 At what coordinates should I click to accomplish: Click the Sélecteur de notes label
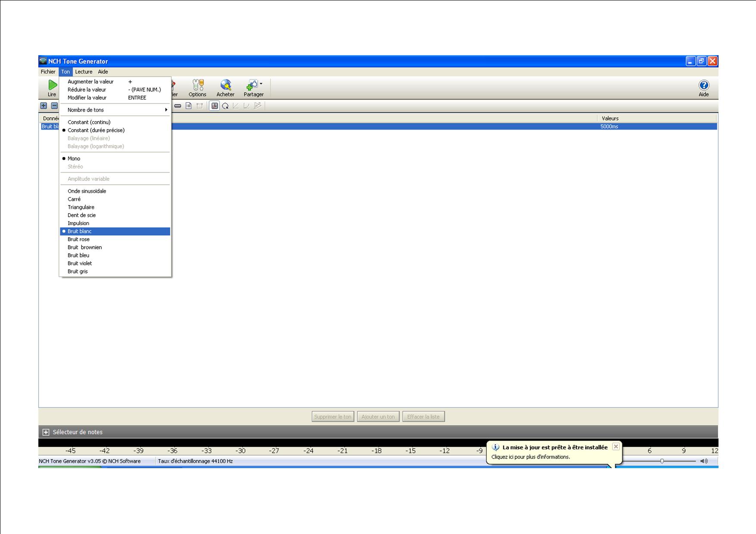point(78,432)
